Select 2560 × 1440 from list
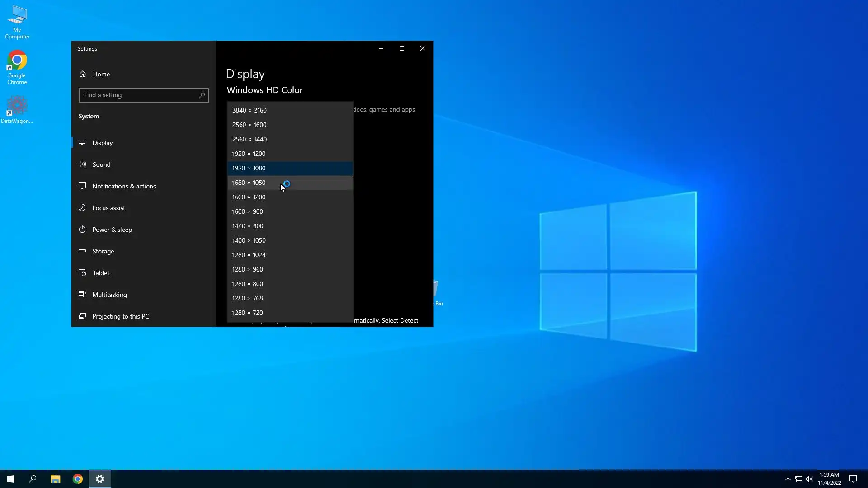 [x=249, y=139]
